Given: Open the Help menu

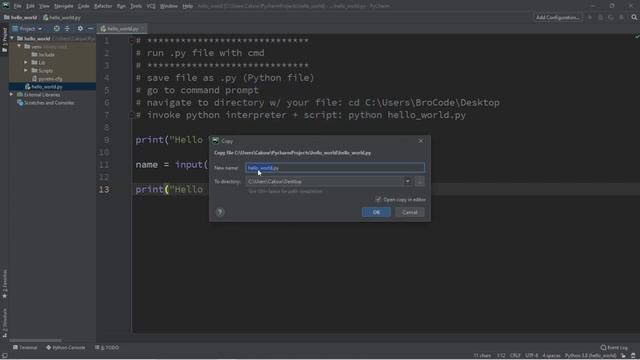Looking at the screenshot, I should tap(187, 6).
